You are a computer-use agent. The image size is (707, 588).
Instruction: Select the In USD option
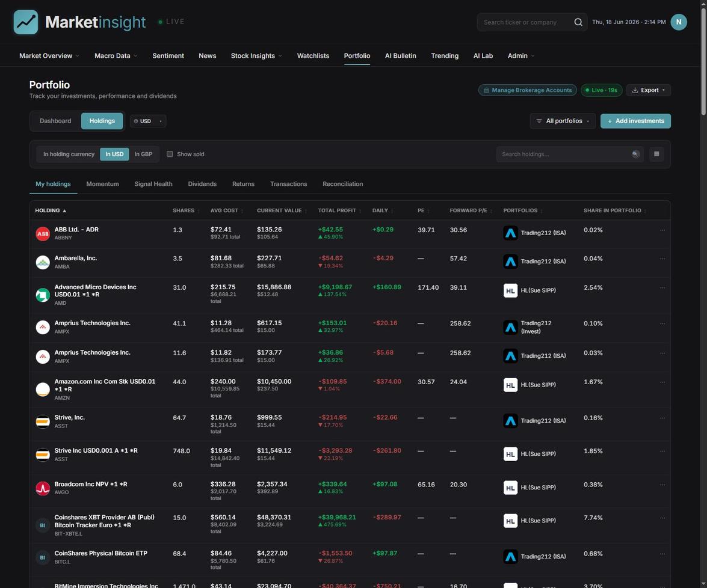114,154
